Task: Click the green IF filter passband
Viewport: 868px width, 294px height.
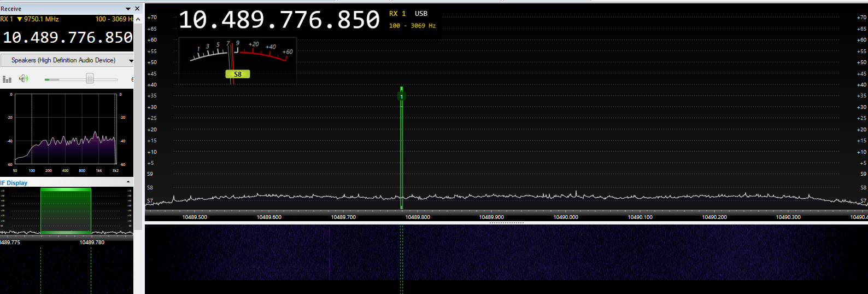Action: point(66,211)
